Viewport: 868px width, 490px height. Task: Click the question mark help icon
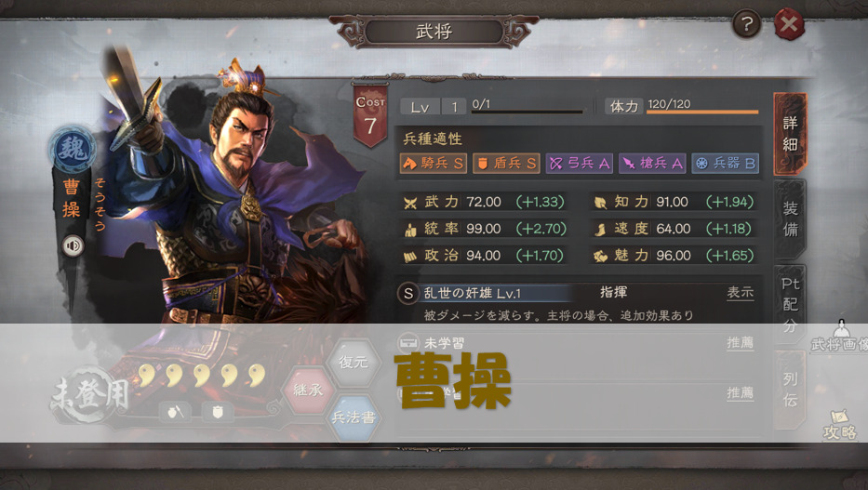[747, 24]
